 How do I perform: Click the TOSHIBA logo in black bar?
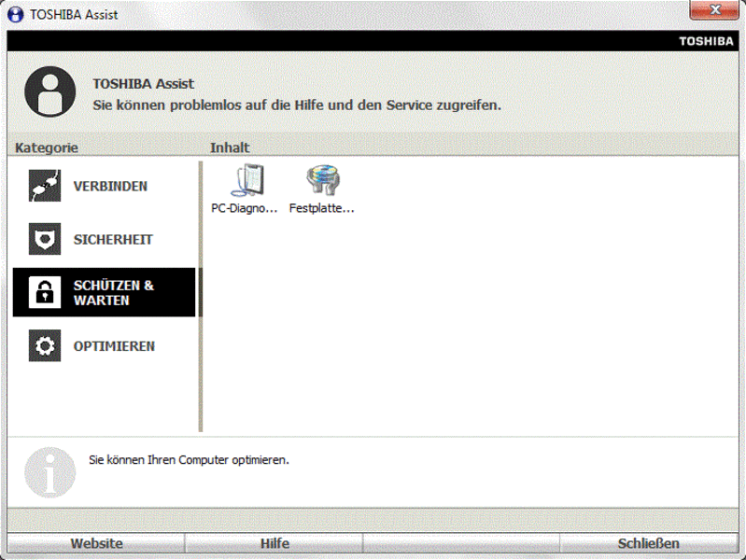[706, 41]
